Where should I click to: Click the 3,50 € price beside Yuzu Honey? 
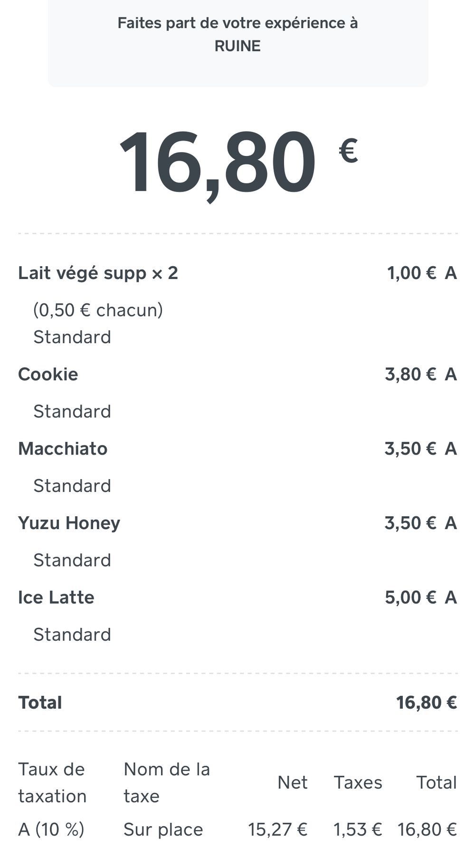(410, 523)
